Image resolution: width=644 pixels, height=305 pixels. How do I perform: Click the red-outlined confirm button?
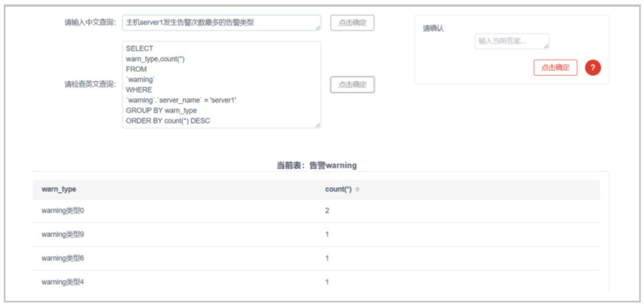555,68
